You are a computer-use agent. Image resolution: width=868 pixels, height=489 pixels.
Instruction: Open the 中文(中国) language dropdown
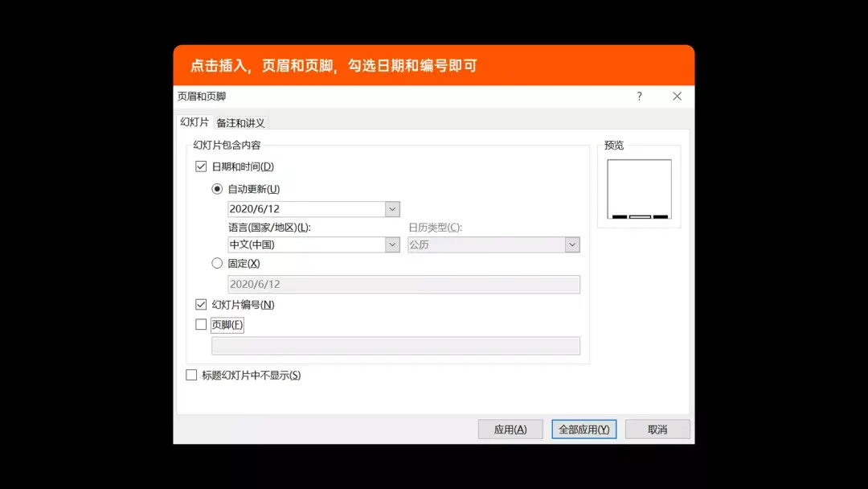[x=392, y=244]
